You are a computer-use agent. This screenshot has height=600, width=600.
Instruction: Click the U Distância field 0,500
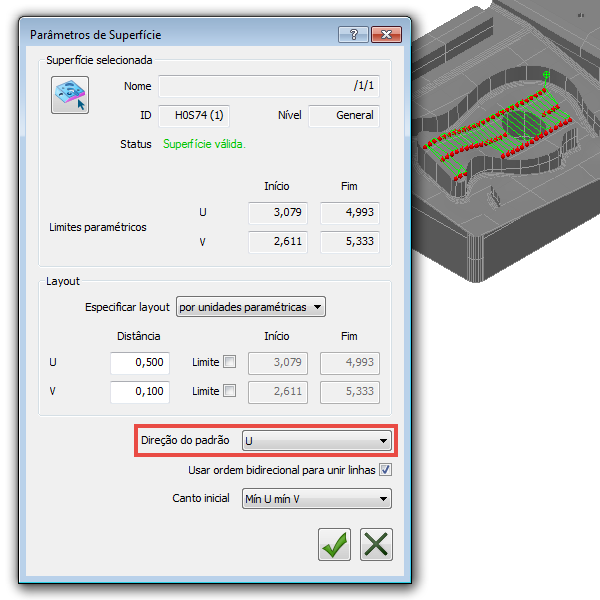[x=140, y=363]
